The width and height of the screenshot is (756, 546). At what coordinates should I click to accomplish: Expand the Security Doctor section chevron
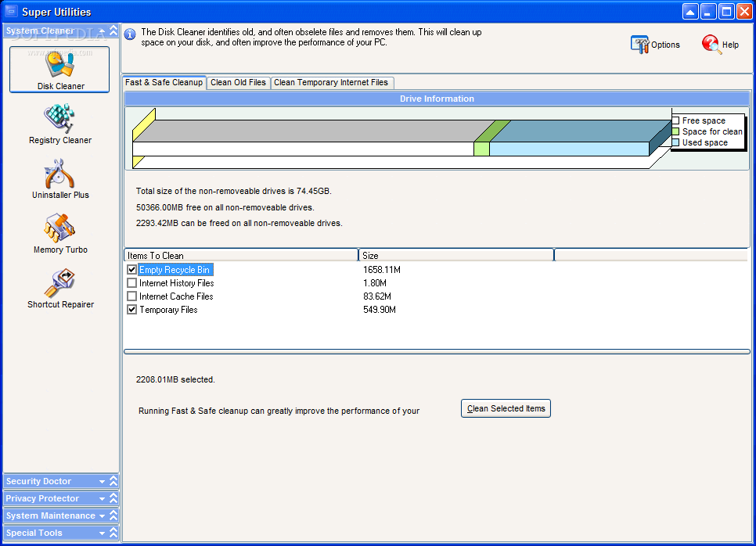[x=113, y=481]
